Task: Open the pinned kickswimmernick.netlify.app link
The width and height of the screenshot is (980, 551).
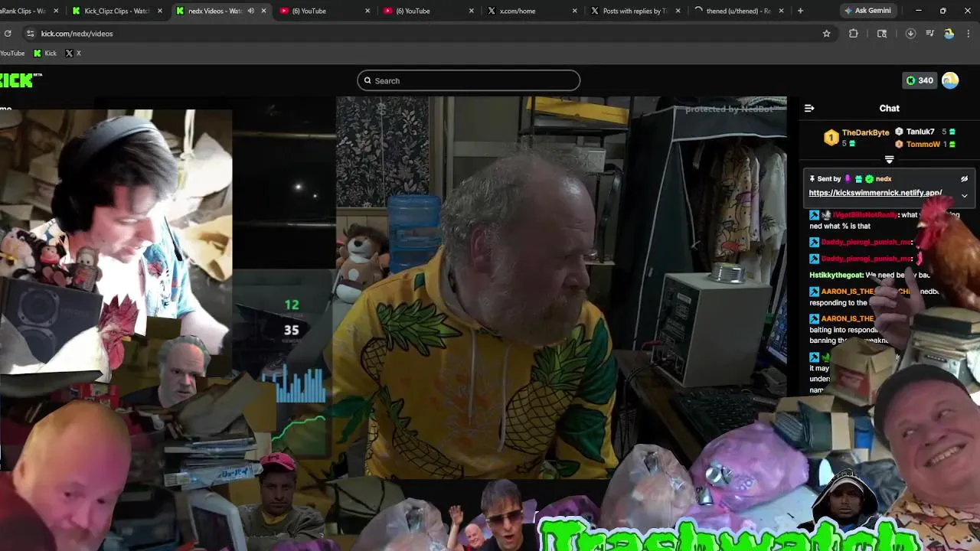Action: 875,193
